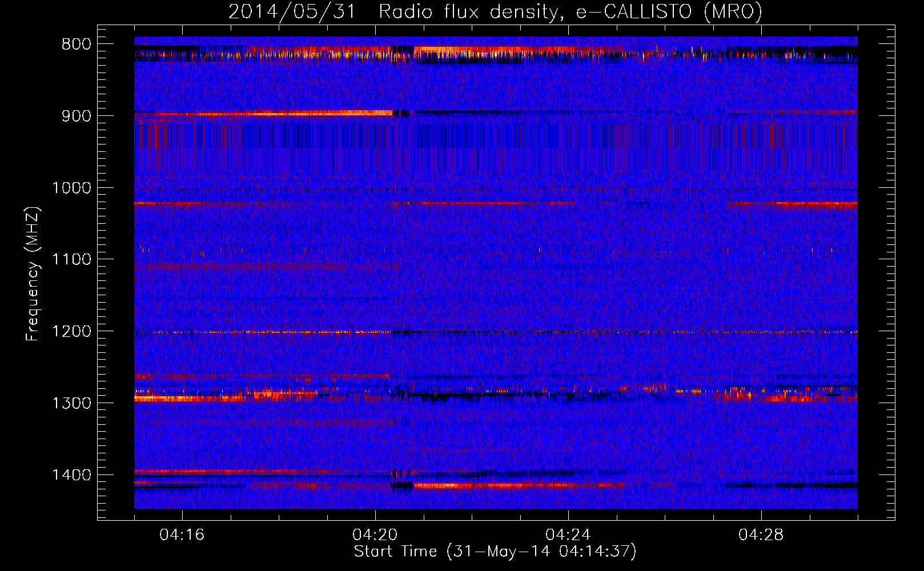
Task: Click the 04:24 time tick label
Action: pyautogui.click(x=568, y=535)
